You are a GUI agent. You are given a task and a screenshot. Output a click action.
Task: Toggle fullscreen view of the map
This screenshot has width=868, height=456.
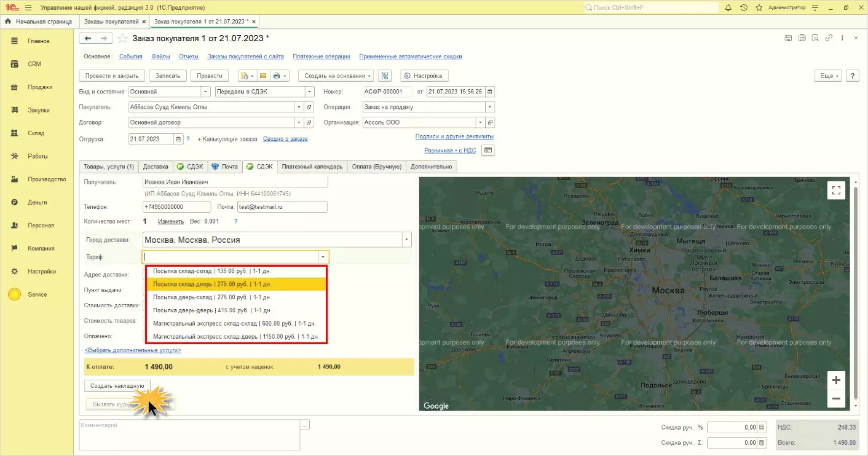point(836,190)
